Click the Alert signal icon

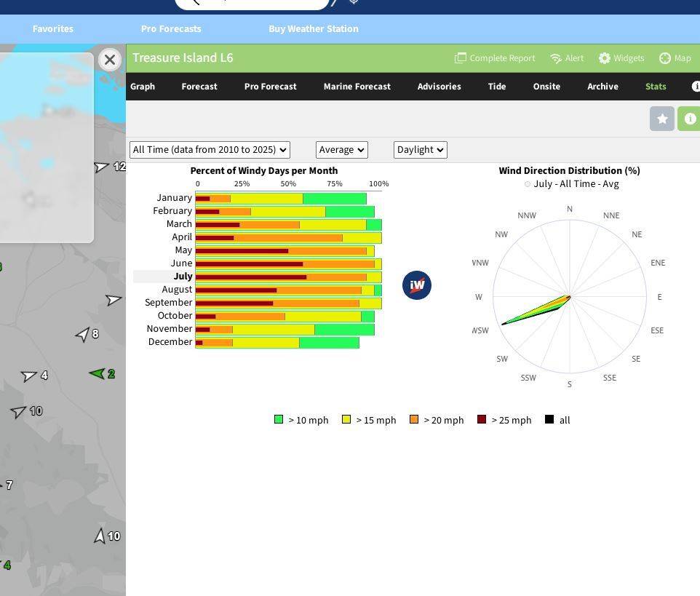(556, 58)
